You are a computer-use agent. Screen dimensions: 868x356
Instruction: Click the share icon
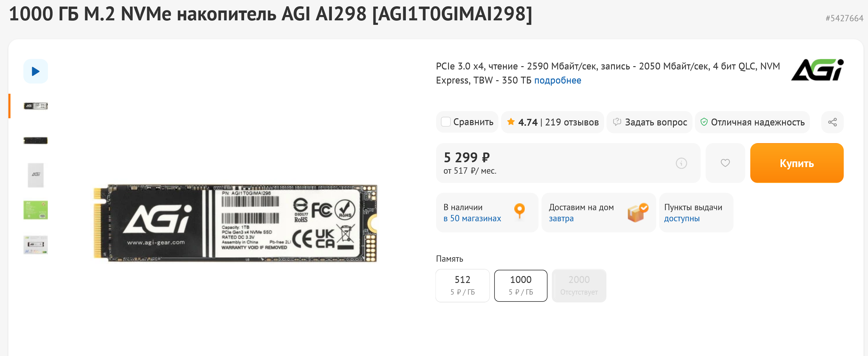coord(832,122)
